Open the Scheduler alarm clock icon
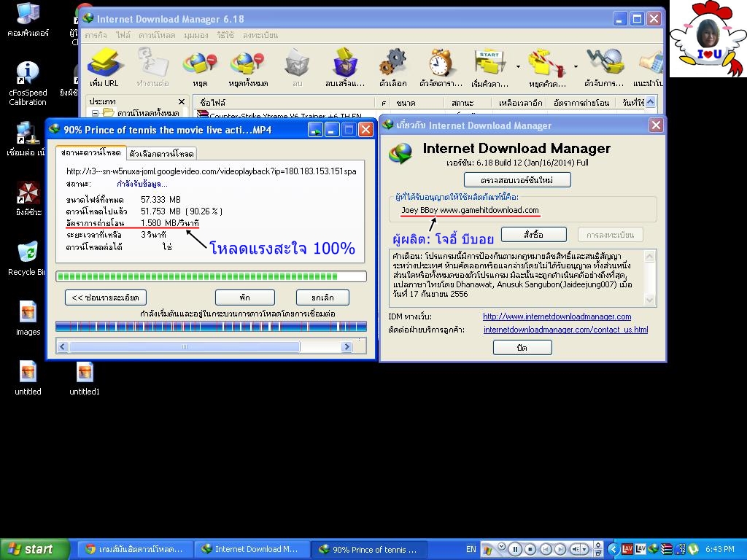The height and width of the screenshot is (560, 747). (441, 67)
